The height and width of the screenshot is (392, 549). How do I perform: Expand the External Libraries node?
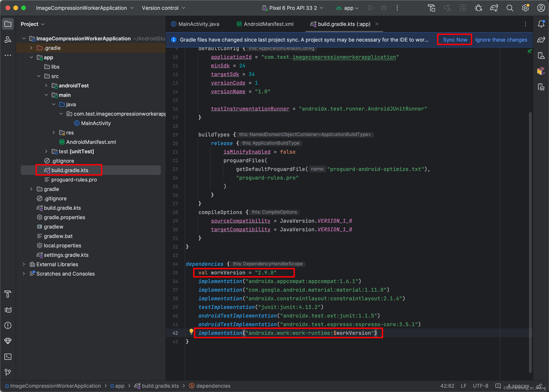click(24, 264)
